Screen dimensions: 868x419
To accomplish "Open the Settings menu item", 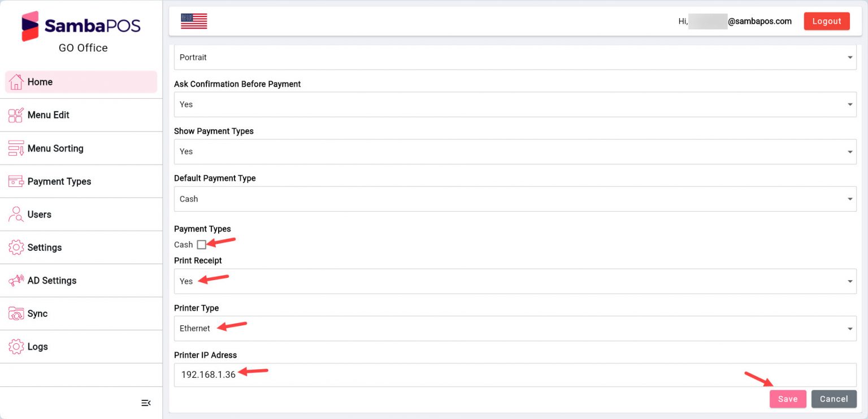I will pyautogui.click(x=45, y=247).
